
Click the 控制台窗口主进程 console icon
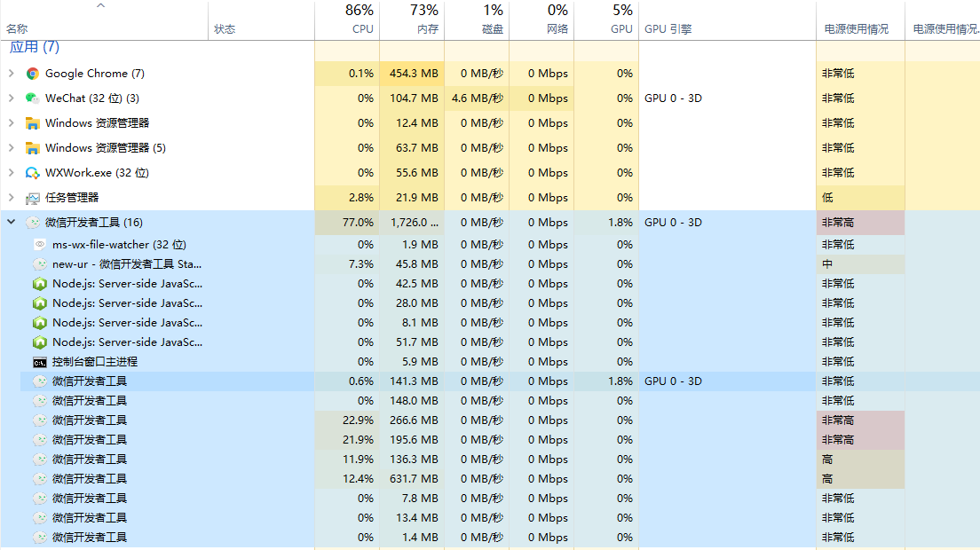click(x=40, y=362)
